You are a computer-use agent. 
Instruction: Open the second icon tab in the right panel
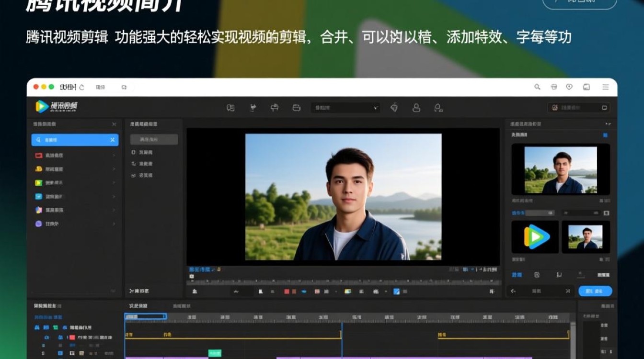[x=537, y=275]
